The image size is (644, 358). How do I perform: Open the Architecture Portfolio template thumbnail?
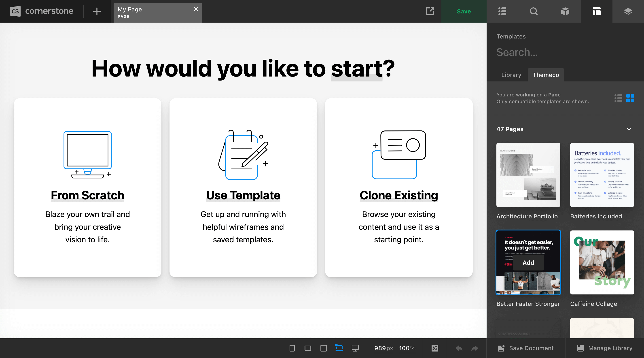(528, 175)
